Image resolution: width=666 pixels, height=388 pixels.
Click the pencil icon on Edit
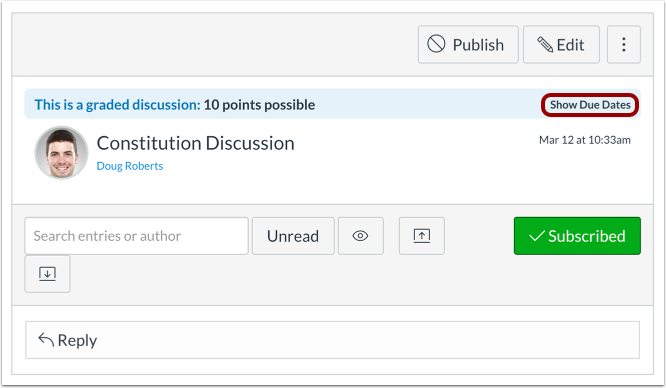(545, 45)
